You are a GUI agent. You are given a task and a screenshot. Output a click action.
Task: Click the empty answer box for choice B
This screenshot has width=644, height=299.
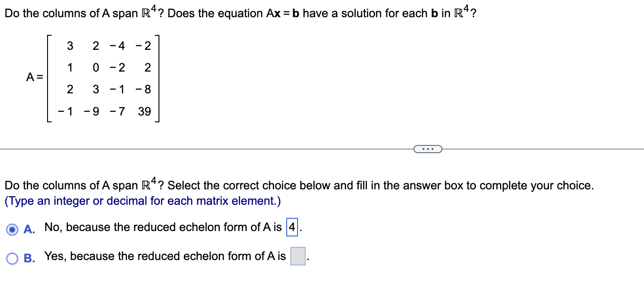297,256
